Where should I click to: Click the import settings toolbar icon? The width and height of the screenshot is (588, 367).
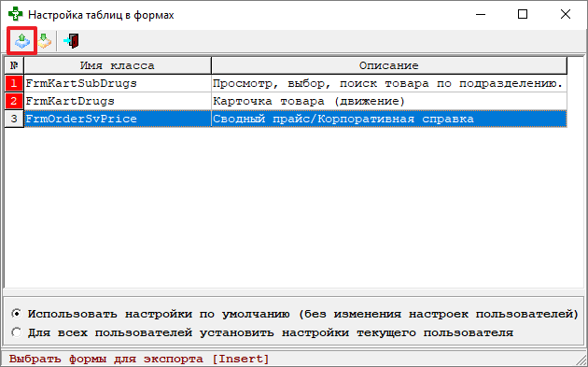(45, 40)
